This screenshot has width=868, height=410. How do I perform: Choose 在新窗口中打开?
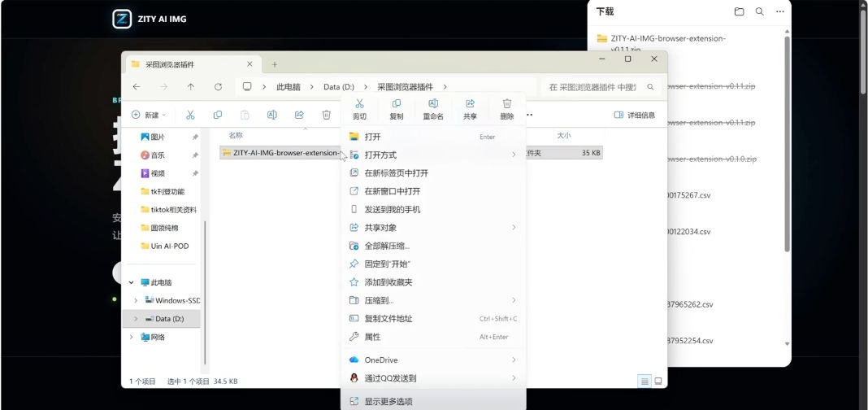[433, 191]
